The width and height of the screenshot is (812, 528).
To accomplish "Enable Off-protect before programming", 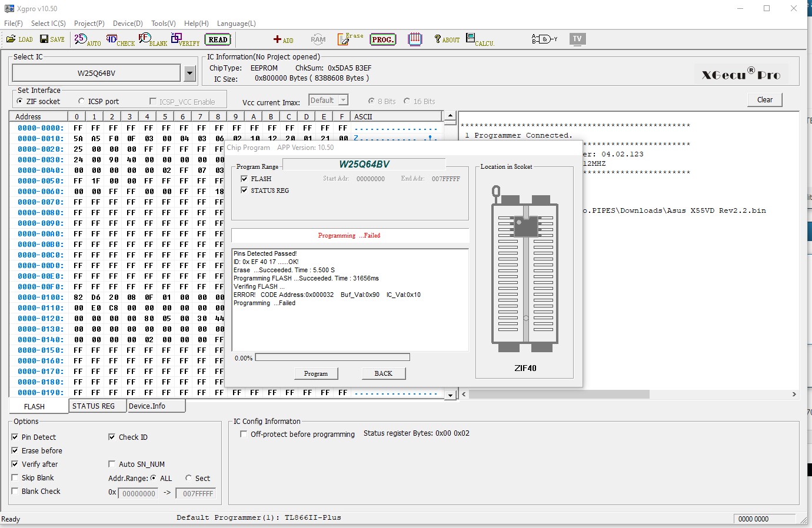I will (244, 434).
